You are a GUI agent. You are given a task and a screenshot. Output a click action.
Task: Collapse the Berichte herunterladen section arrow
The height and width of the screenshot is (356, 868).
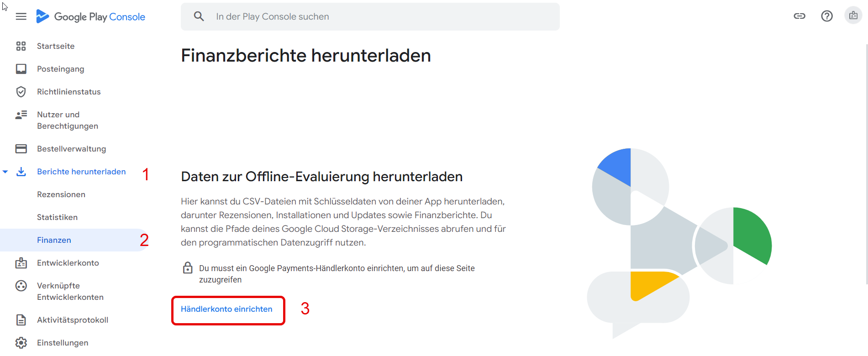pyautogui.click(x=5, y=172)
